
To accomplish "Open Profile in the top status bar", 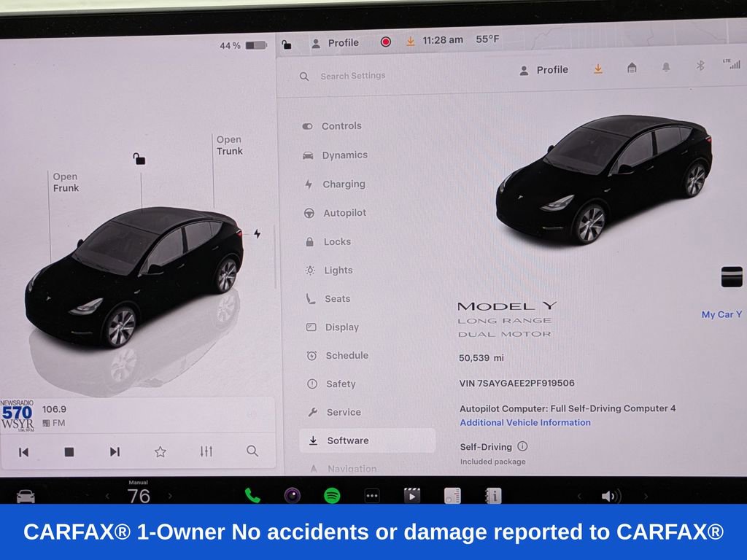I will [335, 43].
